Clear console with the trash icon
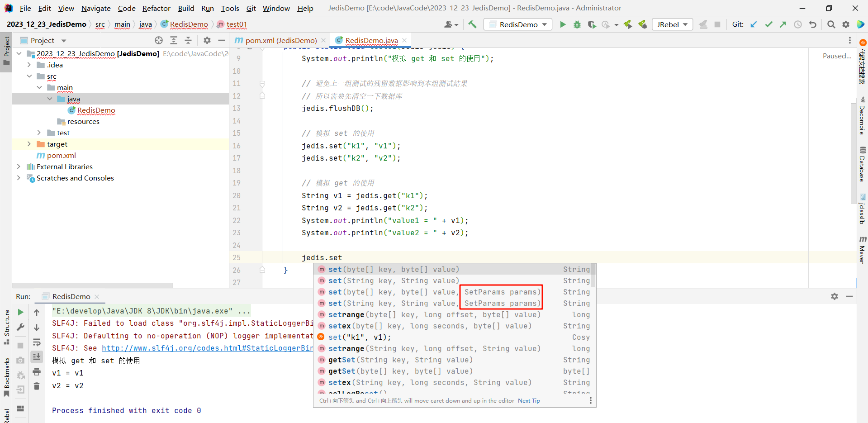This screenshot has width=868, height=423. tap(37, 386)
